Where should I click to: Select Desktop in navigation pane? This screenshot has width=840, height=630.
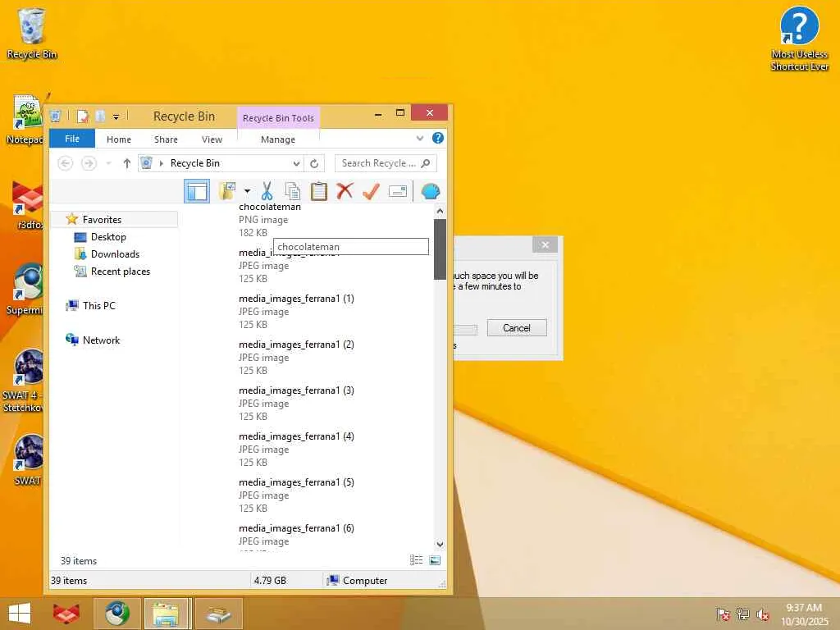tap(108, 237)
